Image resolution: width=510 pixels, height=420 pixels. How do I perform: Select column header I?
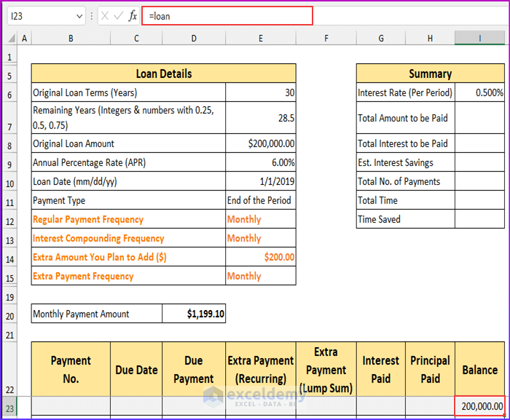tap(479, 38)
